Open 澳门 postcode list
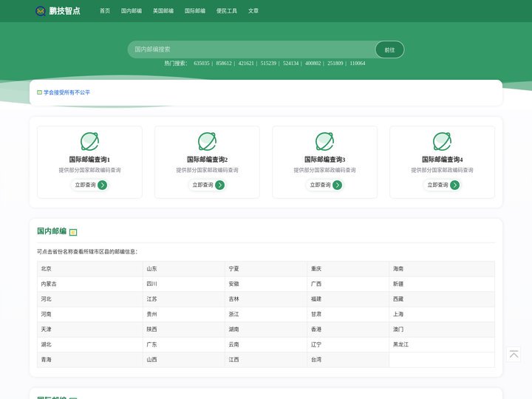532x399 pixels. coord(398,329)
